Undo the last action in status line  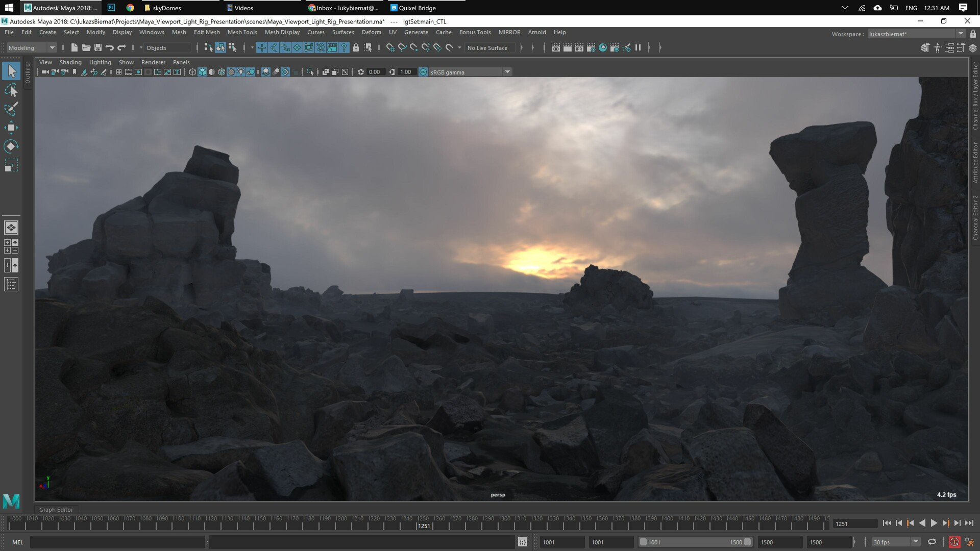tap(110, 47)
